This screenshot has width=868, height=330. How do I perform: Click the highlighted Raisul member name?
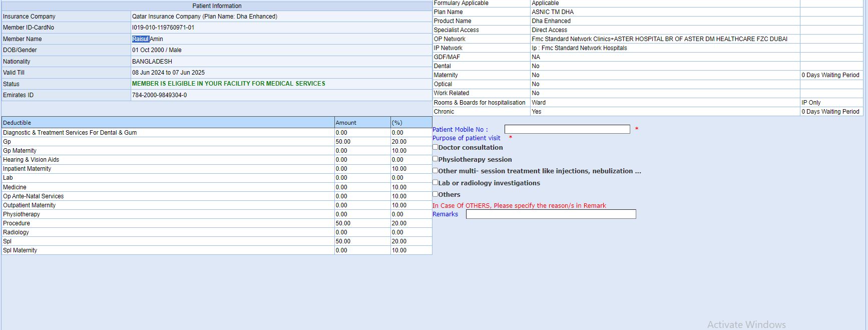click(141, 39)
